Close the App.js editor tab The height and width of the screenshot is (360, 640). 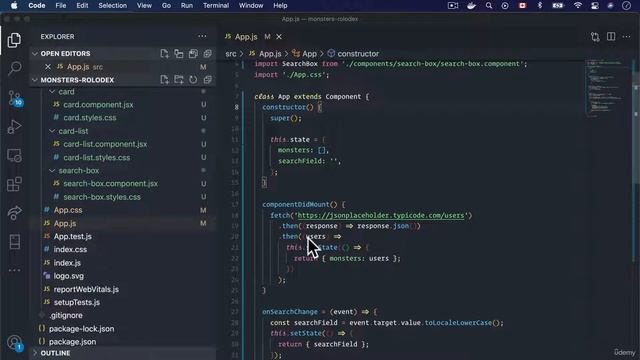pos(279,37)
